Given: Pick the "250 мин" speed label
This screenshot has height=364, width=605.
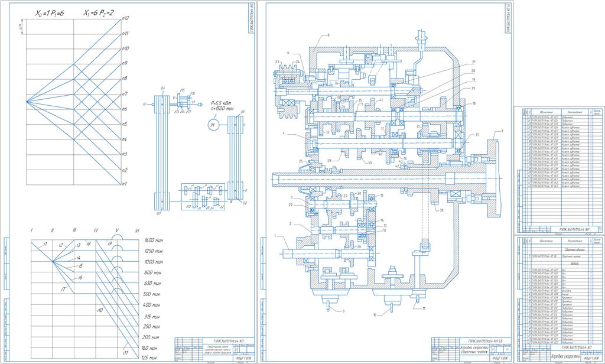Looking at the screenshot, I should tap(153, 327).
